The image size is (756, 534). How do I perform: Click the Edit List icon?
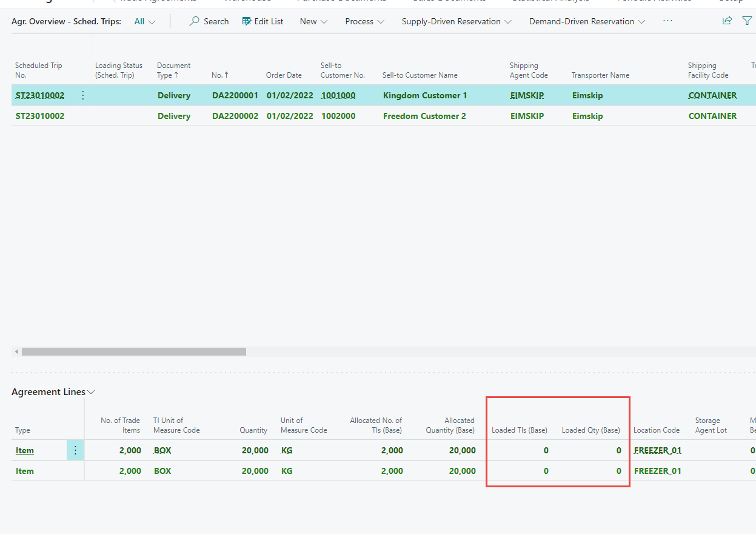pyautogui.click(x=247, y=21)
